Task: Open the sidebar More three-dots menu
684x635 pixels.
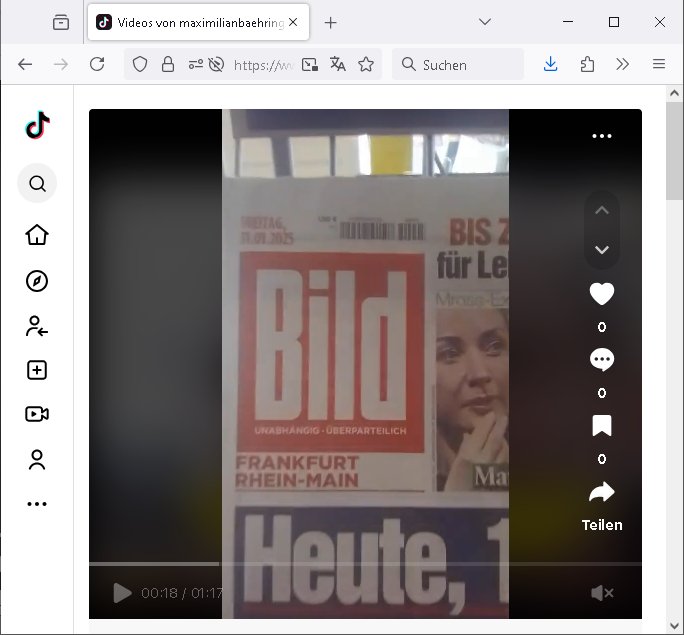Action: click(37, 504)
